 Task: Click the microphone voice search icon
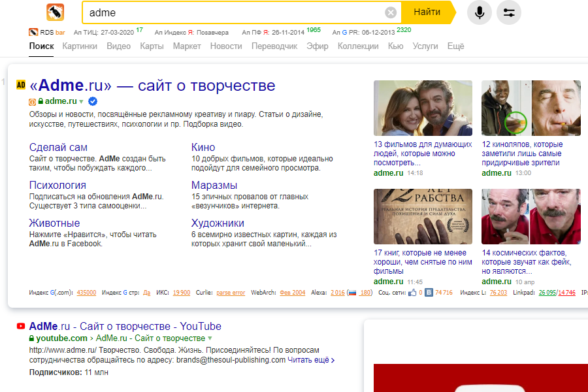point(479,12)
